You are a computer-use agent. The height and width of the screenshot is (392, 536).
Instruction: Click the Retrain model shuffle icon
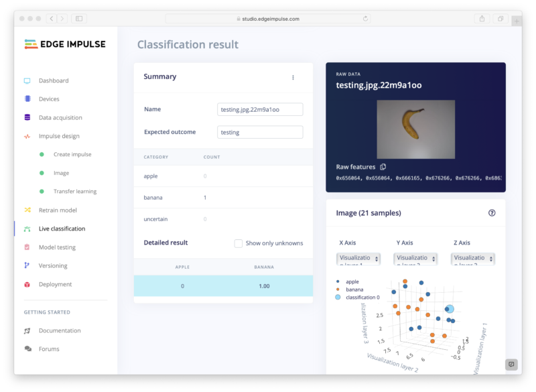pos(27,210)
